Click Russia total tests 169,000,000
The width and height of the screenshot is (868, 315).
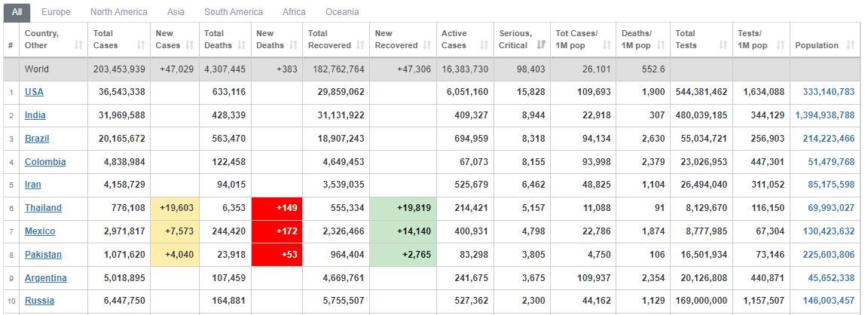701,301
